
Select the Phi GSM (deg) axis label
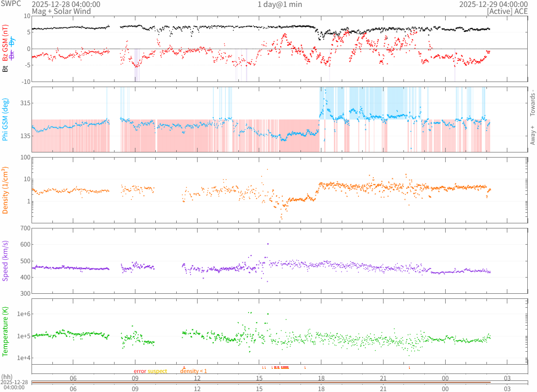5,119
